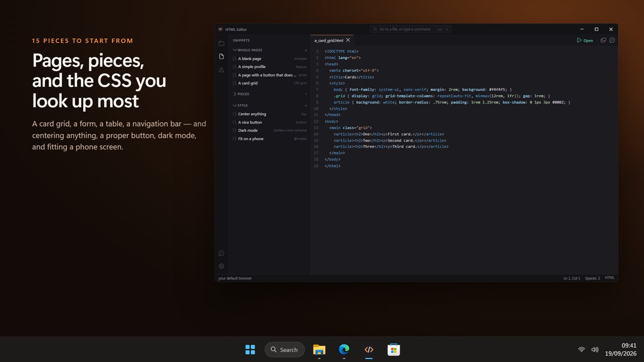Choose the "Dark mode" snippet

tap(270, 130)
